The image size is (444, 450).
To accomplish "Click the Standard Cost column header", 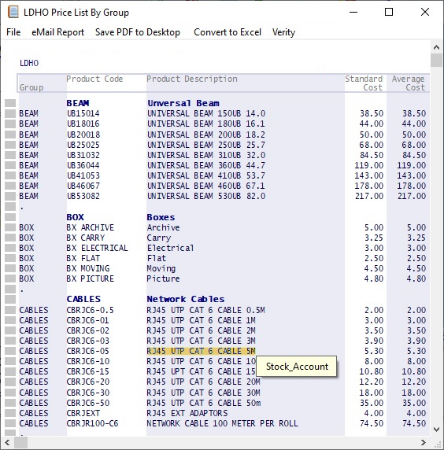I will [364, 83].
